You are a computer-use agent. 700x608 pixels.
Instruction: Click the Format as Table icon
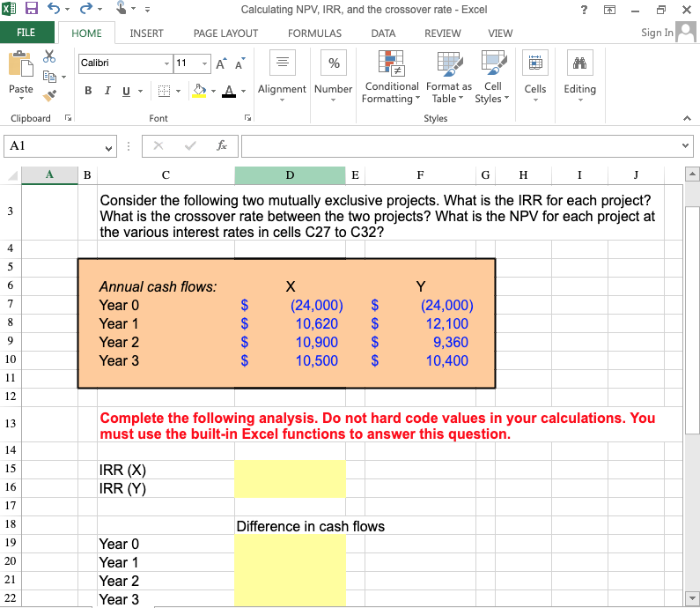[450, 63]
